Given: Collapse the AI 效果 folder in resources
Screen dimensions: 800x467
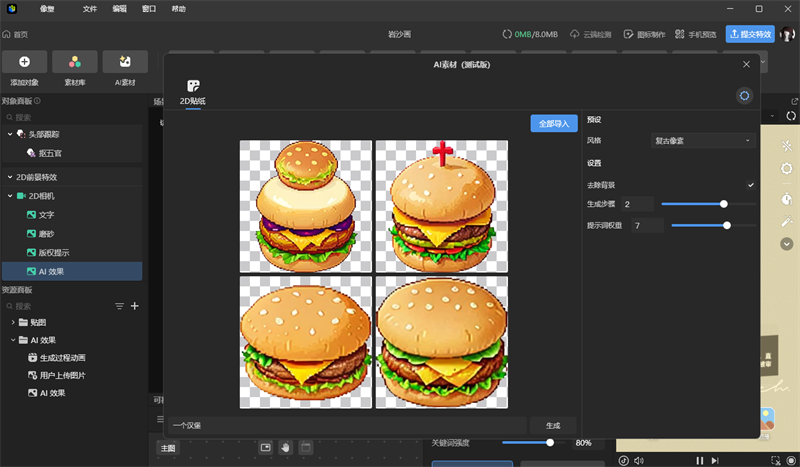Looking at the screenshot, I should point(13,340).
